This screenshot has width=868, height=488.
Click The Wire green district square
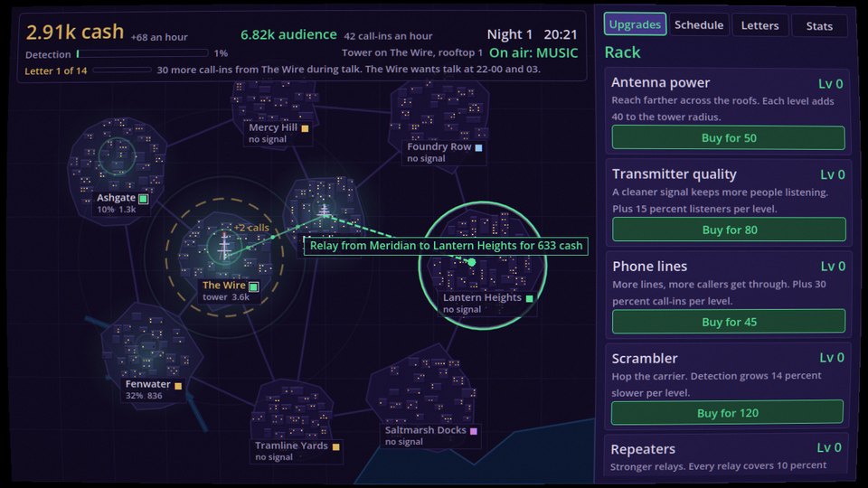click(253, 286)
